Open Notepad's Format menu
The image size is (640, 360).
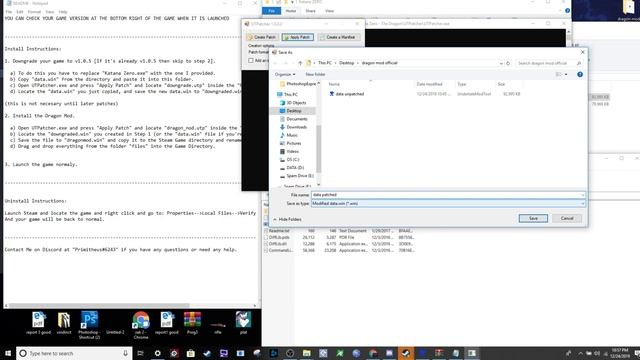[x=34, y=12]
